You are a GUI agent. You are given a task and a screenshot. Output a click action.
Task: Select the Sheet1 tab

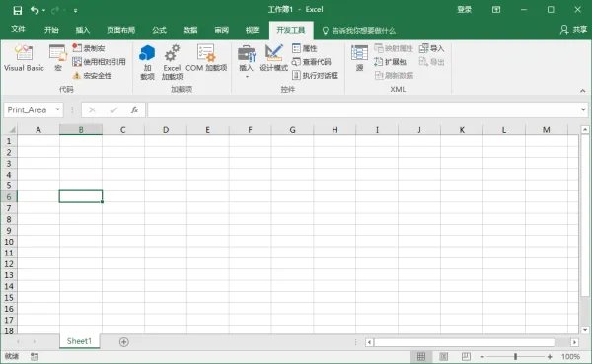(x=79, y=341)
